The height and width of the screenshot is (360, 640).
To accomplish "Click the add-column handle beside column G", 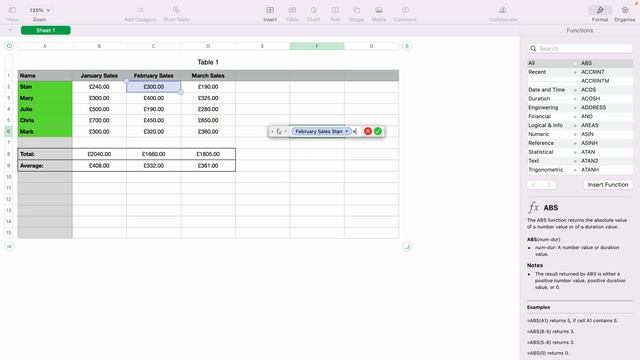I will [407, 46].
